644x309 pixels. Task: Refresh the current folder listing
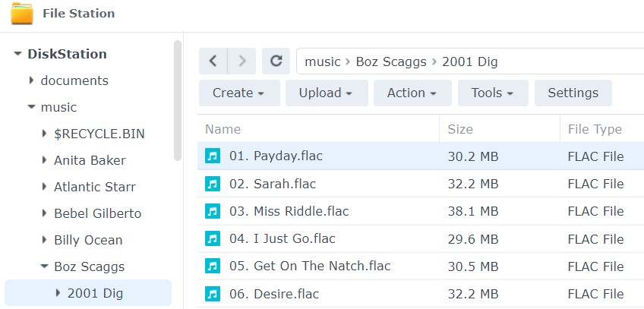point(276,61)
